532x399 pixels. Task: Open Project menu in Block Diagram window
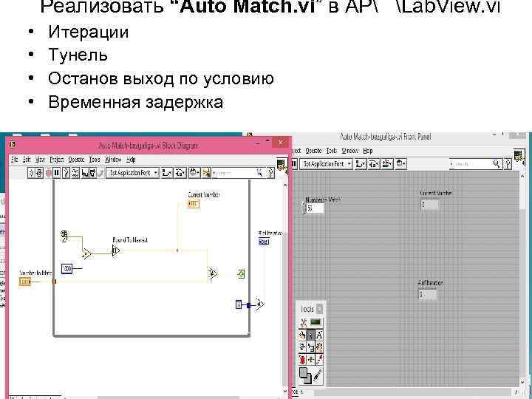[x=57, y=160]
